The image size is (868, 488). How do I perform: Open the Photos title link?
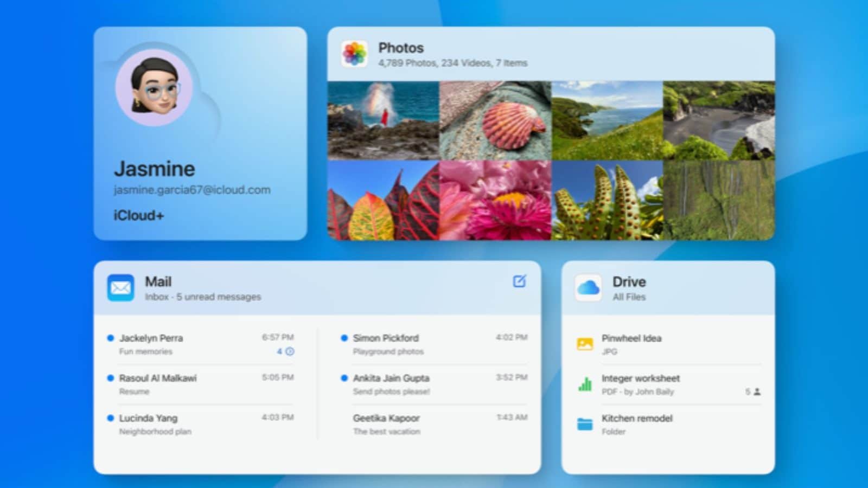[x=401, y=48]
